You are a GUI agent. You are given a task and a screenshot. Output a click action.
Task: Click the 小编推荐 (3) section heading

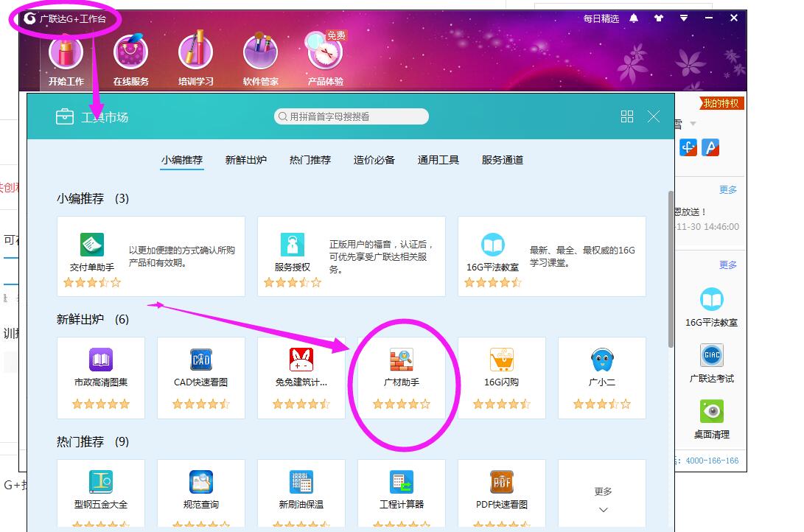click(93, 198)
